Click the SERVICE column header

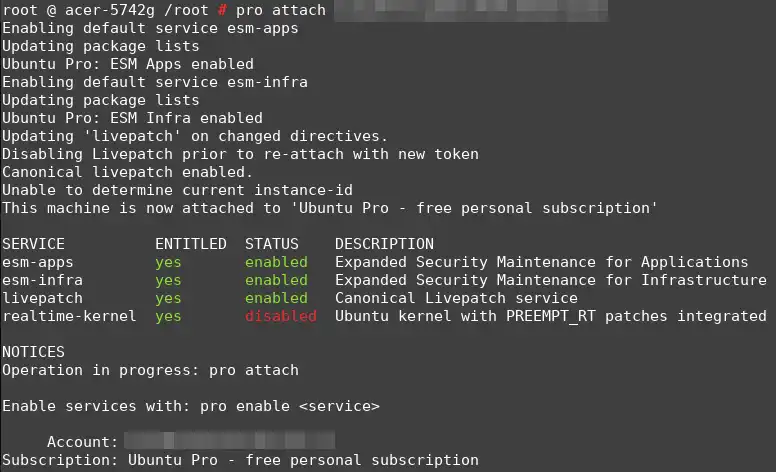(33, 244)
